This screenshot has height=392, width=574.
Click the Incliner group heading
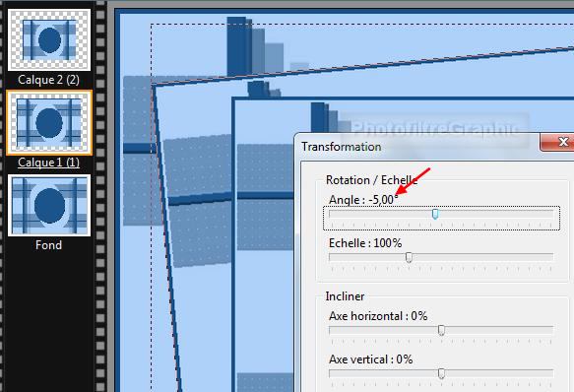click(x=345, y=296)
